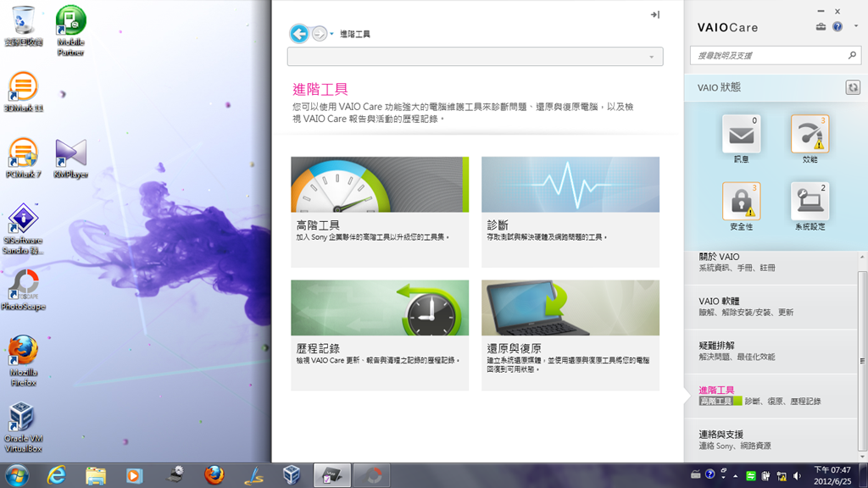The image size is (868, 488).
Task: Click the Windows Start button
Action: [17, 475]
